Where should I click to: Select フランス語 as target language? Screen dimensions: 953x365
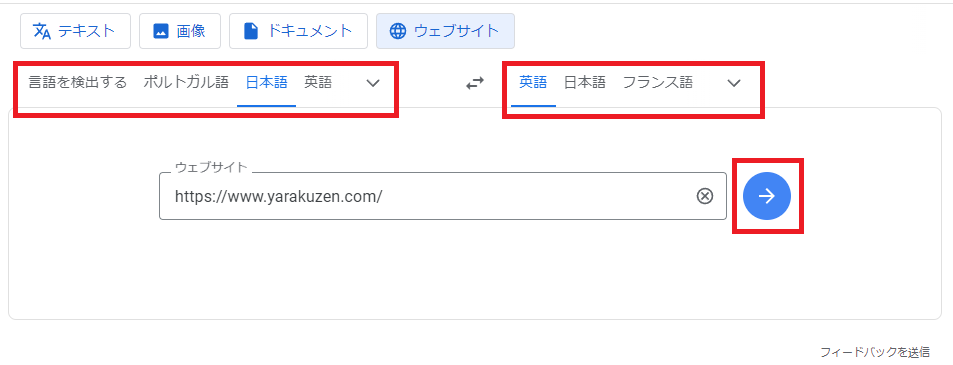click(658, 83)
